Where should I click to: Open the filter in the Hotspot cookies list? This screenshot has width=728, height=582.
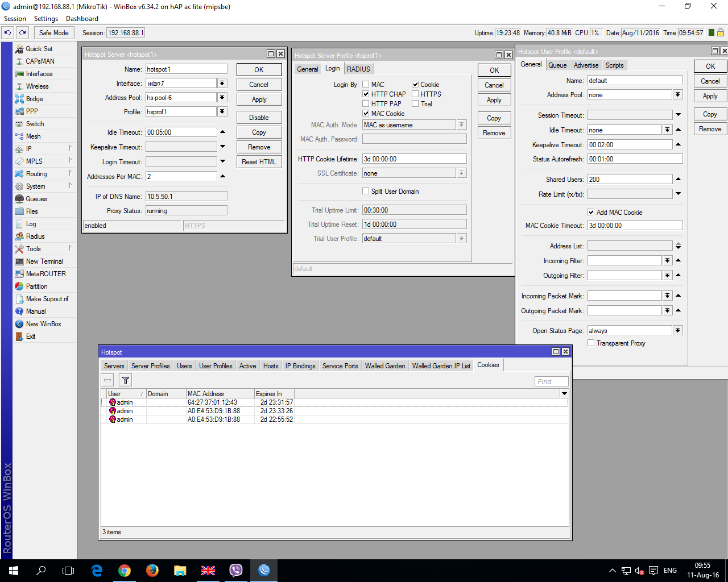[125, 380]
